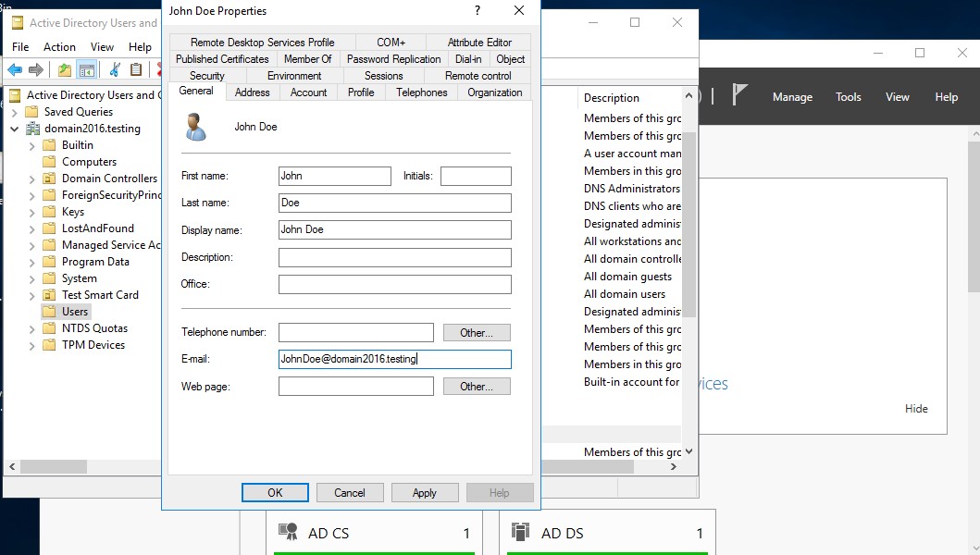The height and width of the screenshot is (555, 980).
Task: Close the John Doe Properties dialog
Action: [519, 10]
